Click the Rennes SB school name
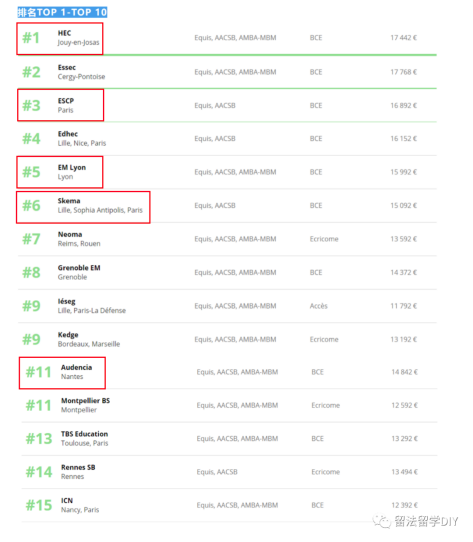This screenshot has width=473, height=542. tap(78, 467)
